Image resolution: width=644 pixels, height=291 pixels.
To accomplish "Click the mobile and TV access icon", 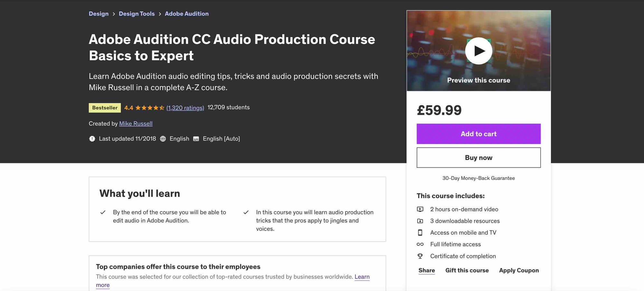I will click(420, 232).
